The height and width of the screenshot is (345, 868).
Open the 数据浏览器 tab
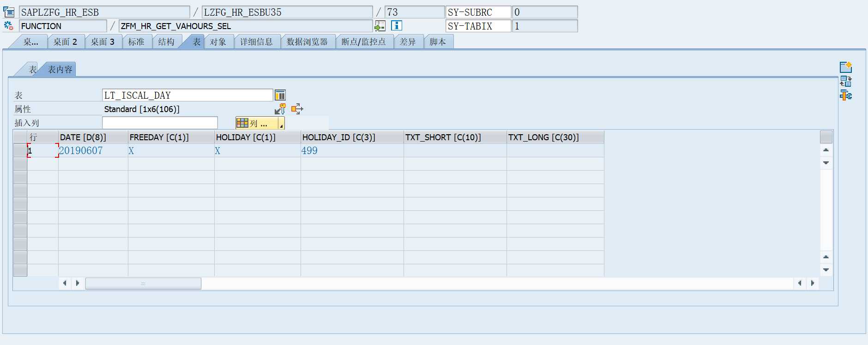pyautogui.click(x=307, y=42)
